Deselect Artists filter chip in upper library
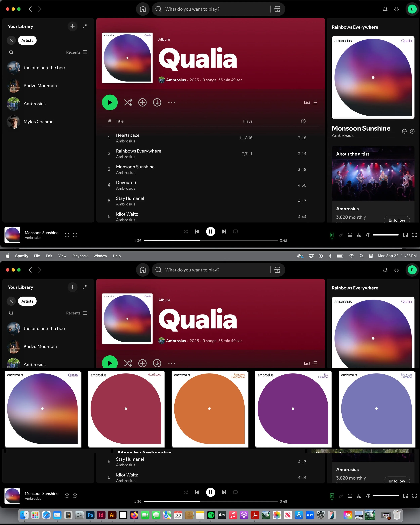This screenshot has width=420, height=525. 27,40
